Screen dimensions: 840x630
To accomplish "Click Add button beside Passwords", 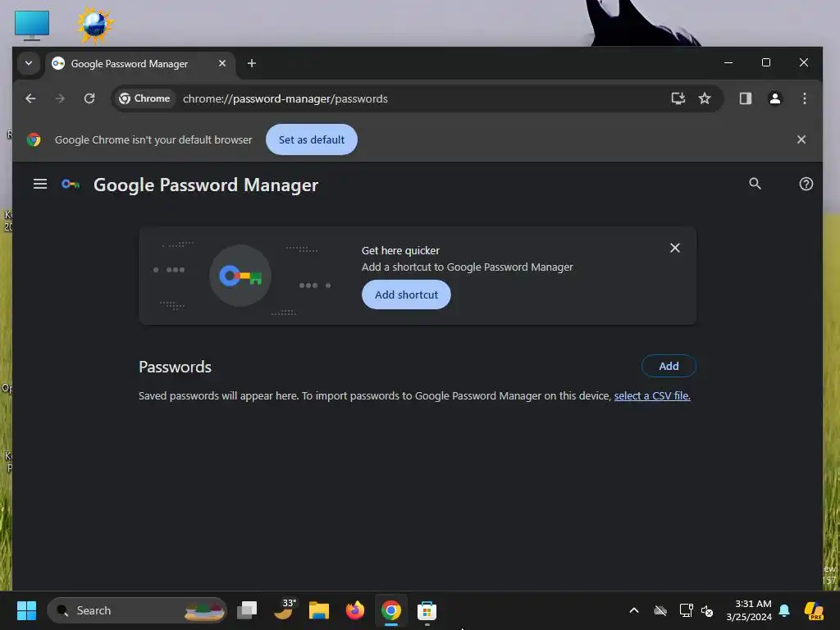I will (668, 366).
